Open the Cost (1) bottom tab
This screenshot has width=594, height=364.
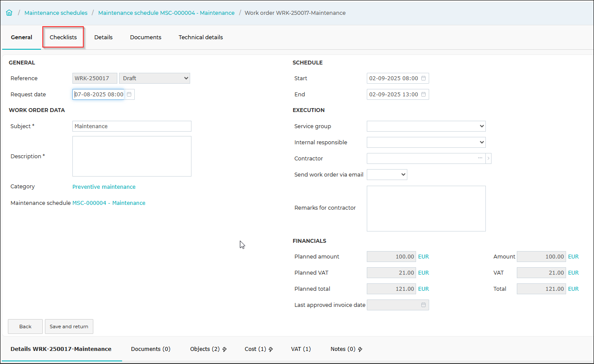click(x=259, y=349)
